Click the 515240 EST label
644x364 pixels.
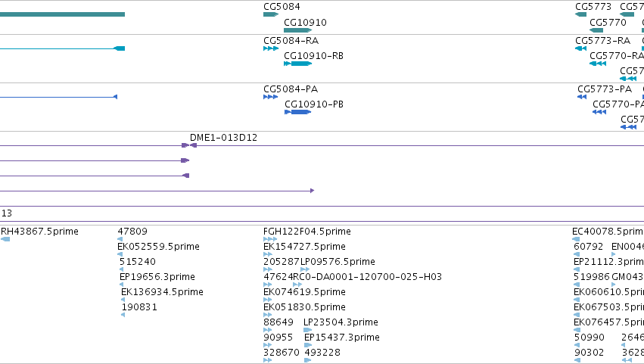pos(138,262)
